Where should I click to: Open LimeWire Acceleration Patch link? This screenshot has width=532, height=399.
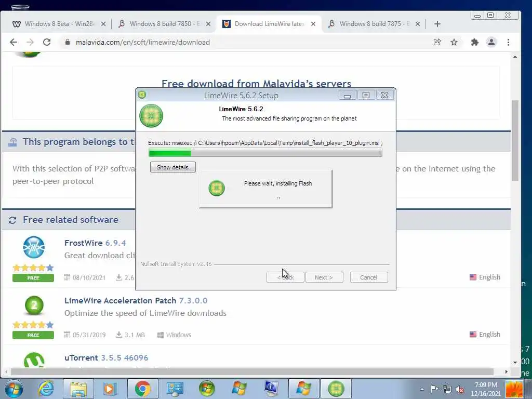click(136, 301)
